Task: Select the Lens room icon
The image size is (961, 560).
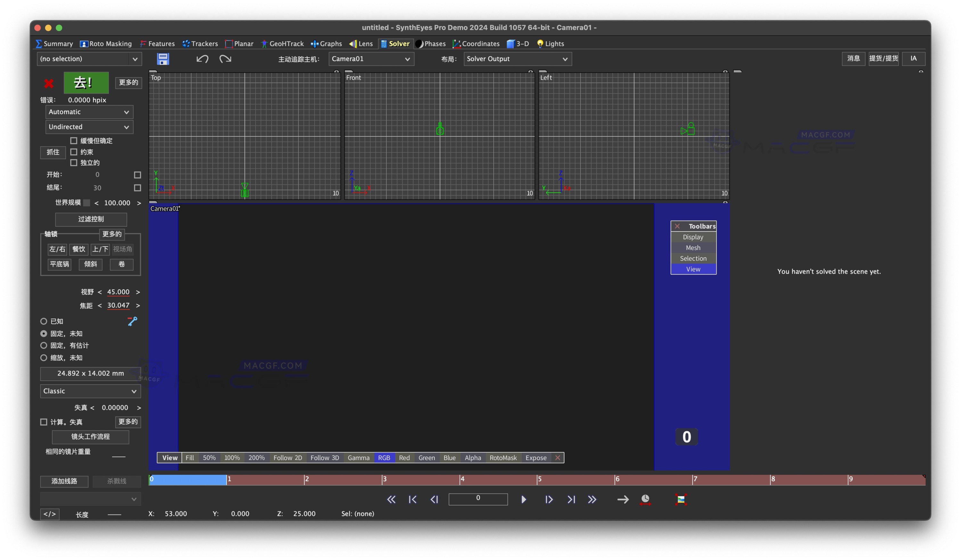Action: tap(353, 44)
